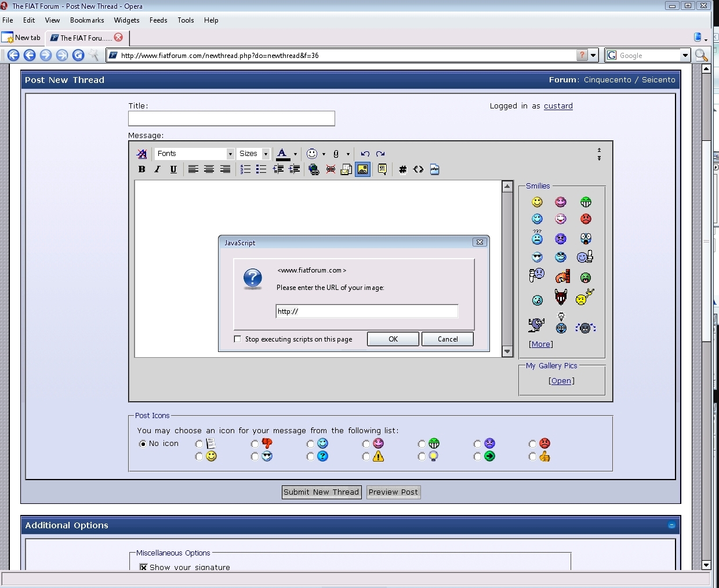The image size is (719, 588).
Task: Click the increase indent icon
Action: tap(295, 169)
